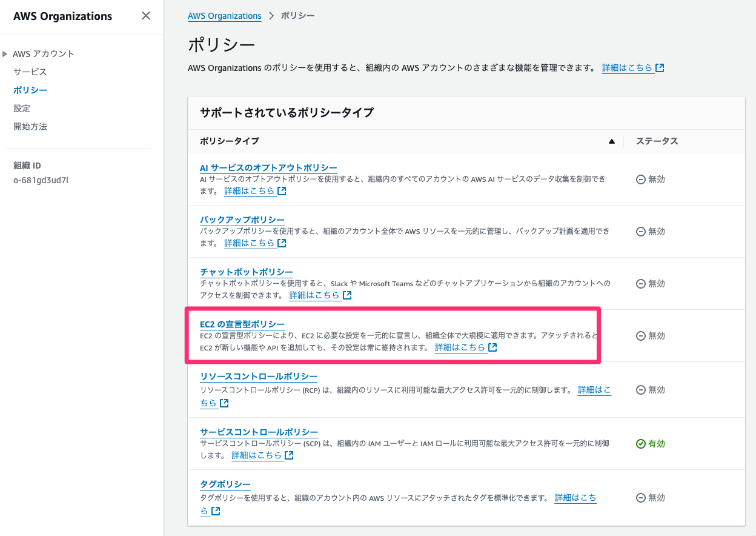Click external link icon in the RCP row
The width and height of the screenshot is (756, 536).
point(224,403)
